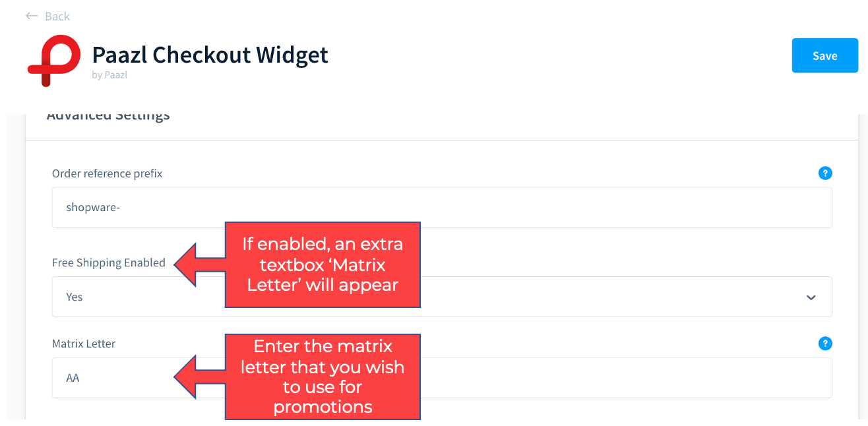Click the Order reference prefix label

click(x=107, y=173)
